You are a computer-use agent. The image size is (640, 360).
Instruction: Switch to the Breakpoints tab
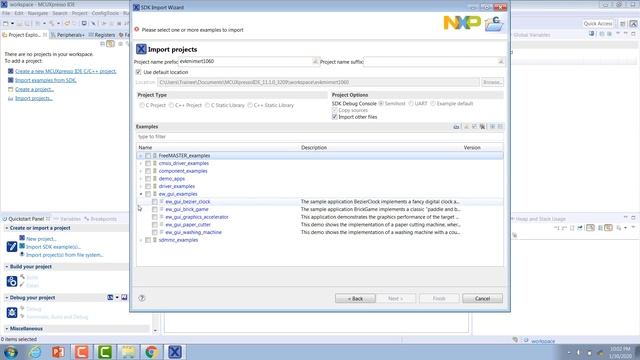point(100,219)
